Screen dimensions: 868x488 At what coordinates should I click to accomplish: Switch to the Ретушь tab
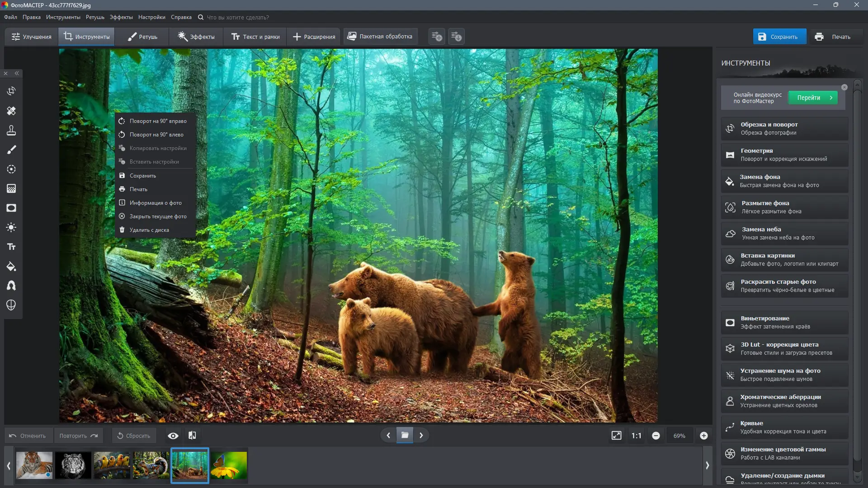pyautogui.click(x=142, y=37)
